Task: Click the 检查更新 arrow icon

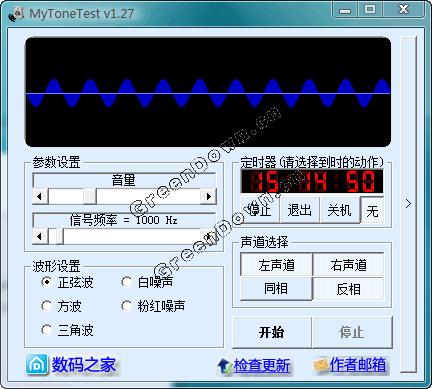Action: pos(225,366)
